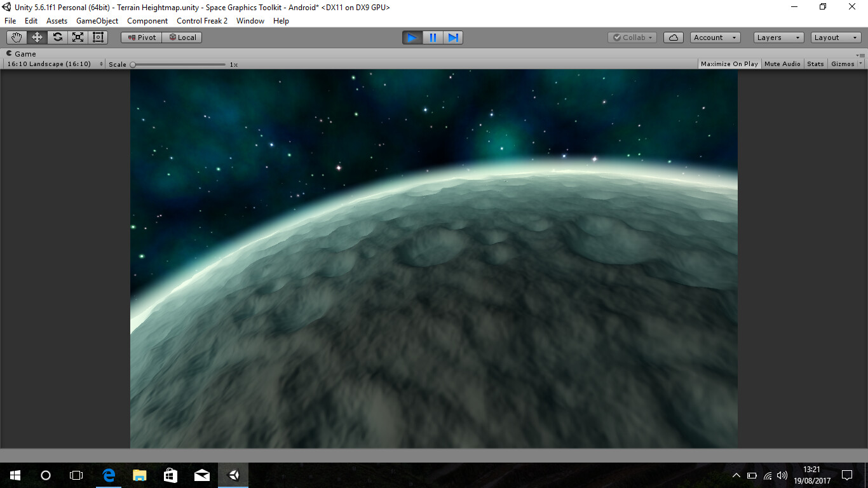Step one frame forward

(x=452, y=37)
